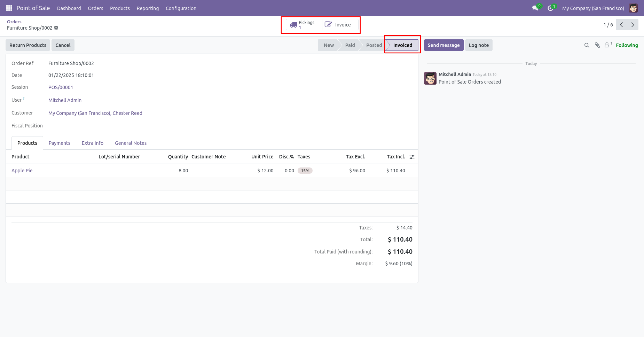This screenshot has height=337, width=644.
Task: Click Mitchell Admin avatar in chatter
Action: click(430, 78)
